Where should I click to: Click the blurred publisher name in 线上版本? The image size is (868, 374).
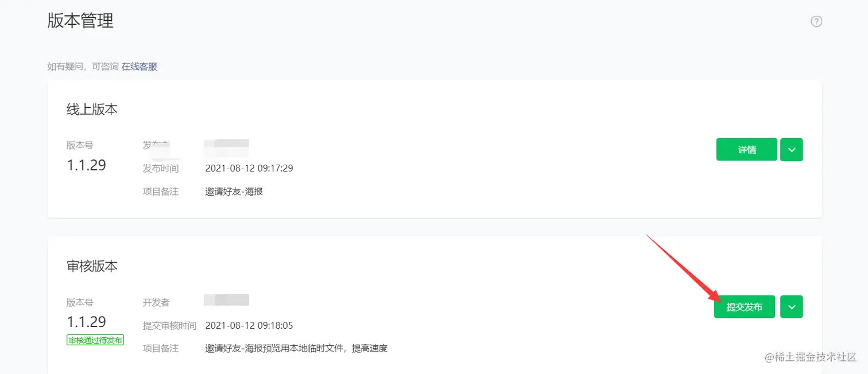click(x=226, y=147)
